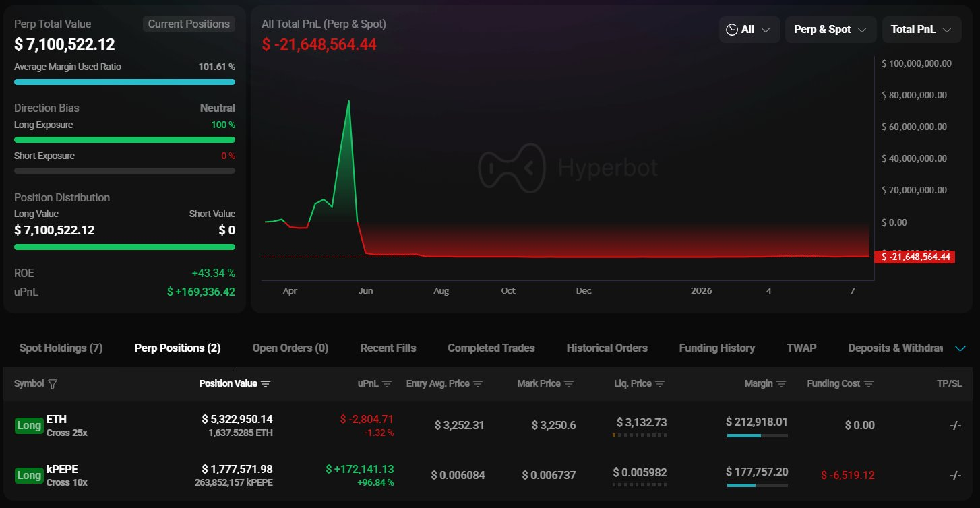This screenshot has height=508, width=980.
Task: Click the Margin column sort icon
Action: point(781,384)
